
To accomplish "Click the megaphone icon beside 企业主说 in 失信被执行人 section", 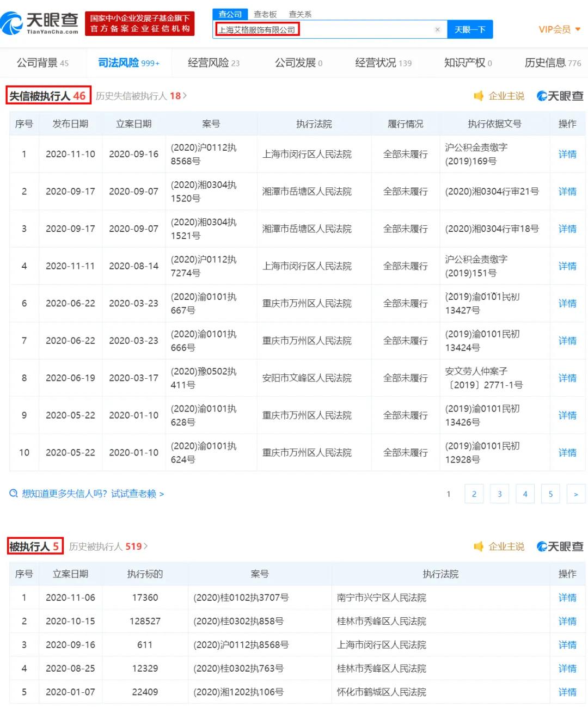I will coord(479,96).
